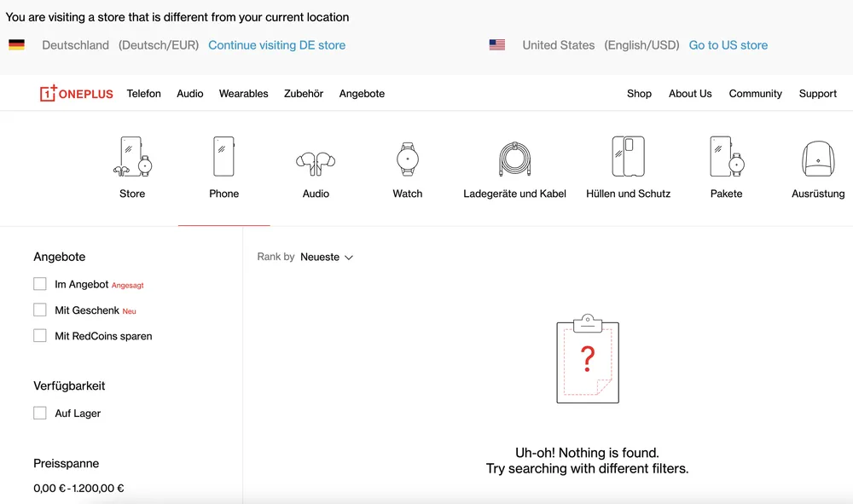The image size is (853, 504).
Task: Check the Mit RedCoins sparen option
Action: [39, 336]
